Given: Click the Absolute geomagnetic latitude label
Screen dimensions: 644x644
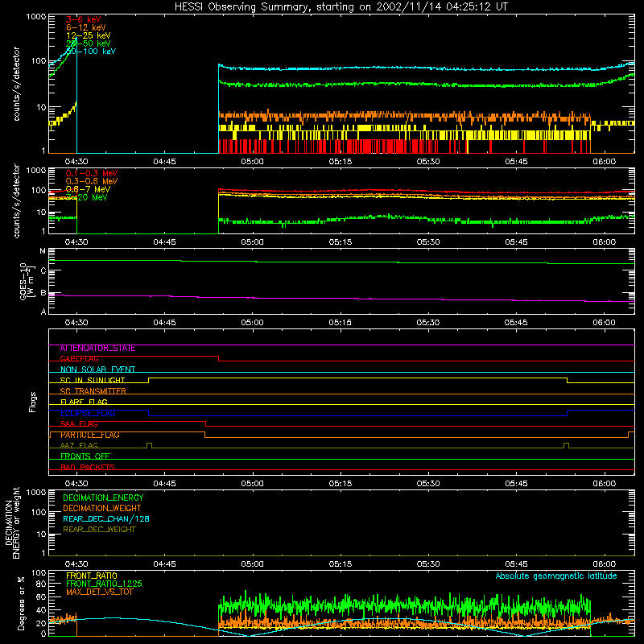Looking at the screenshot, I should coord(556,576).
